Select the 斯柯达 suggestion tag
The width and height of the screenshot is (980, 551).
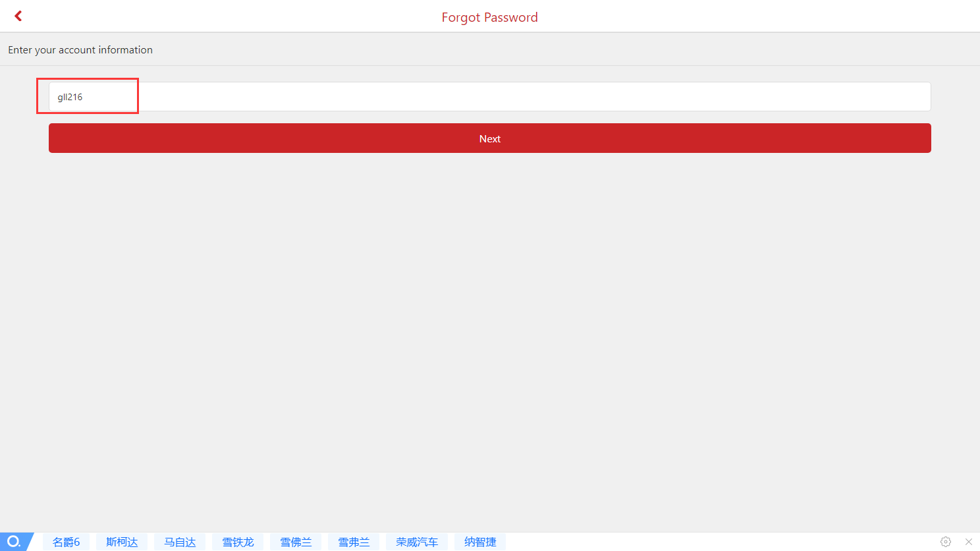tap(122, 542)
